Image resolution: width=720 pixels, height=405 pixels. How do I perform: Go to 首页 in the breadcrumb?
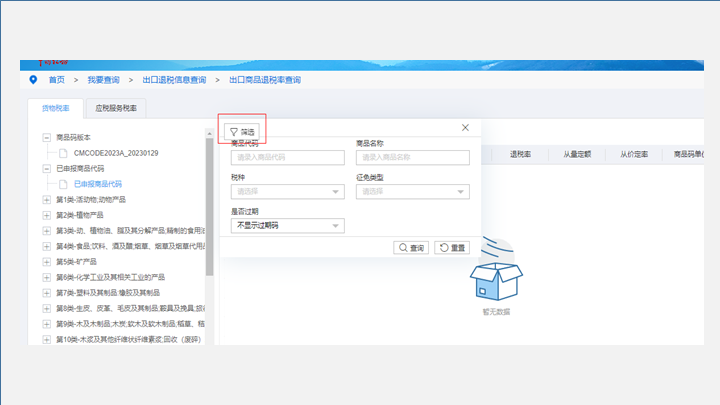coord(57,80)
